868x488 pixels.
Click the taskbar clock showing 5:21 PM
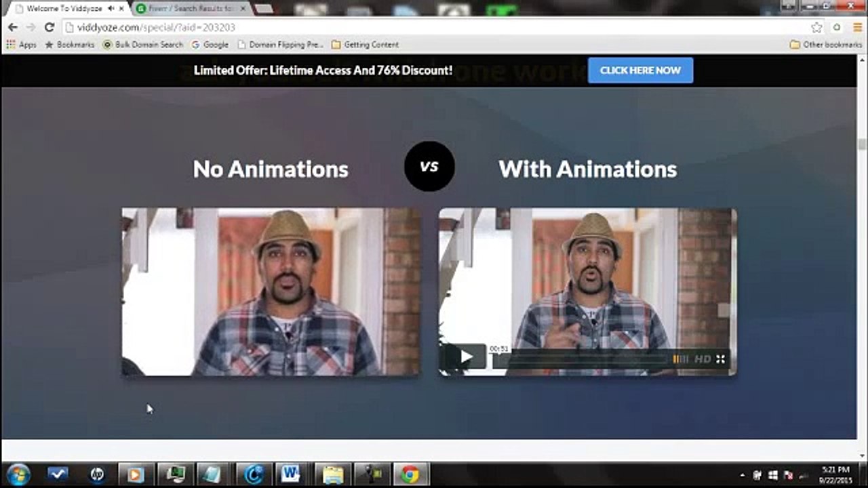(x=835, y=474)
